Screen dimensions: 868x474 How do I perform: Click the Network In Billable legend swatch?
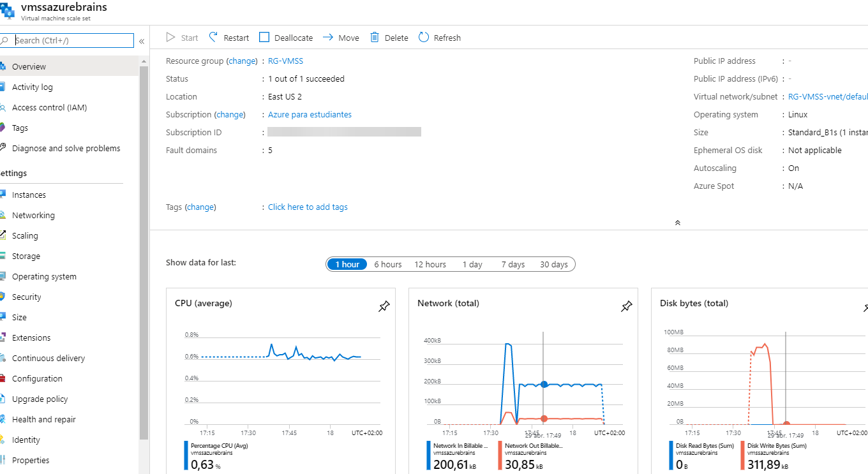tap(429, 455)
